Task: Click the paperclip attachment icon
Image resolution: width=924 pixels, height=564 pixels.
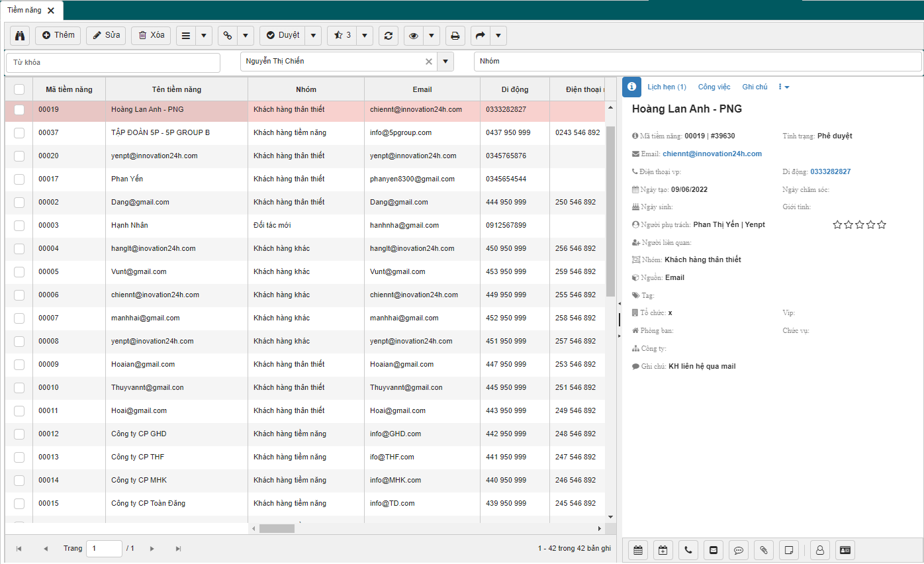Action: pyautogui.click(x=764, y=549)
